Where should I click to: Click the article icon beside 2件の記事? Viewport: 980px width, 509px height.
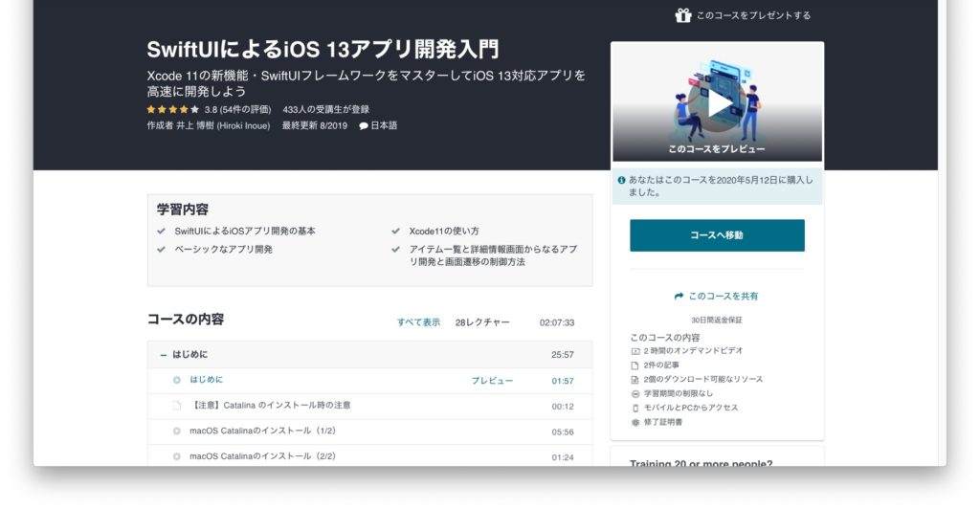tap(635, 365)
